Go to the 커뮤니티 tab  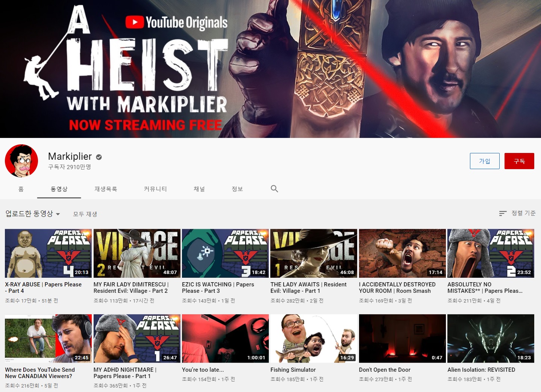(155, 189)
